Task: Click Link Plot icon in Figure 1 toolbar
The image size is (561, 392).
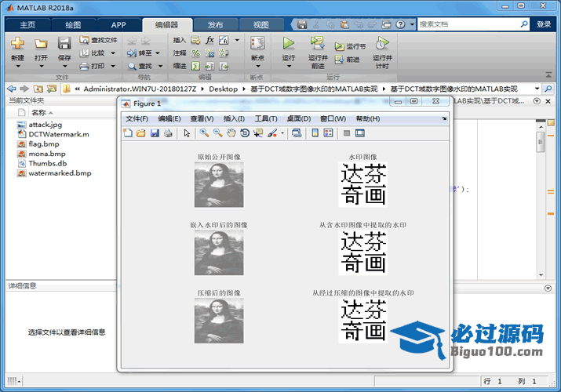Action: (297, 133)
